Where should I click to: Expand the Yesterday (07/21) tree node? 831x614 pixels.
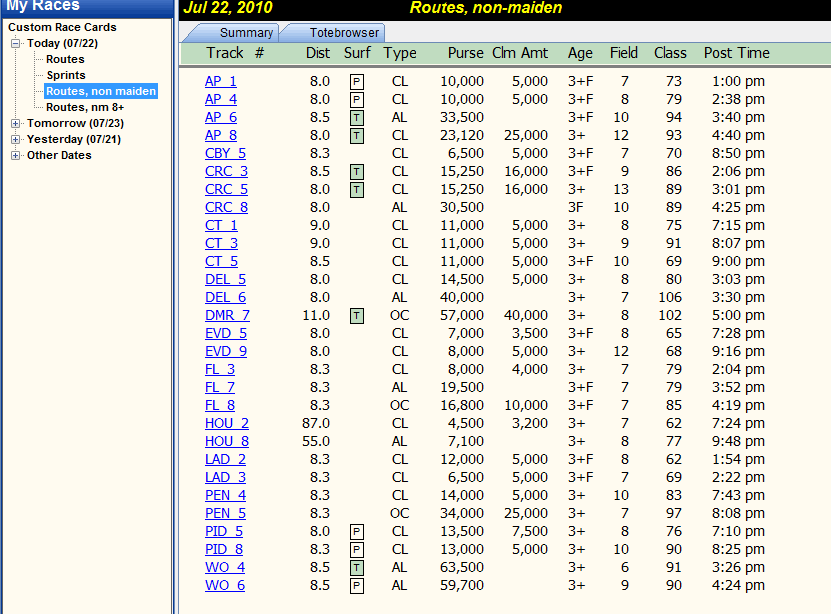15,139
